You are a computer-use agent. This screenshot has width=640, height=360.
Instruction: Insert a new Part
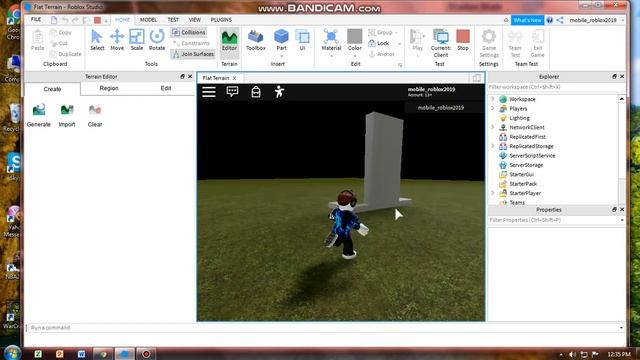[x=281, y=40]
